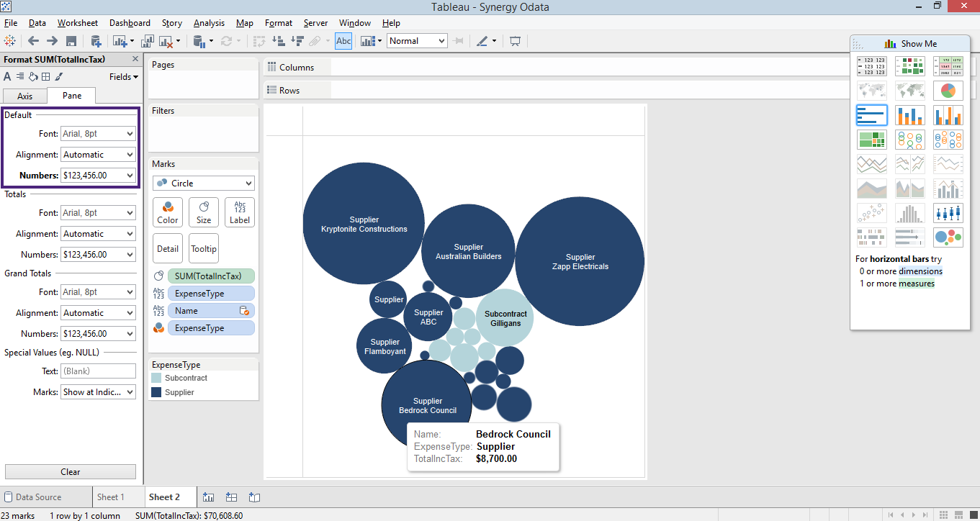Click the Tooltip button on Marks card
The height and width of the screenshot is (521, 980).
click(204, 248)
